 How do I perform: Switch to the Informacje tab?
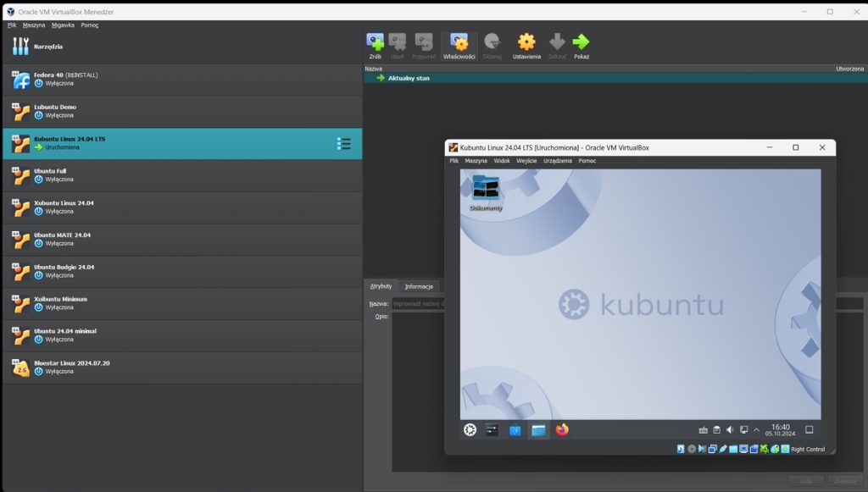coord(419,286)
